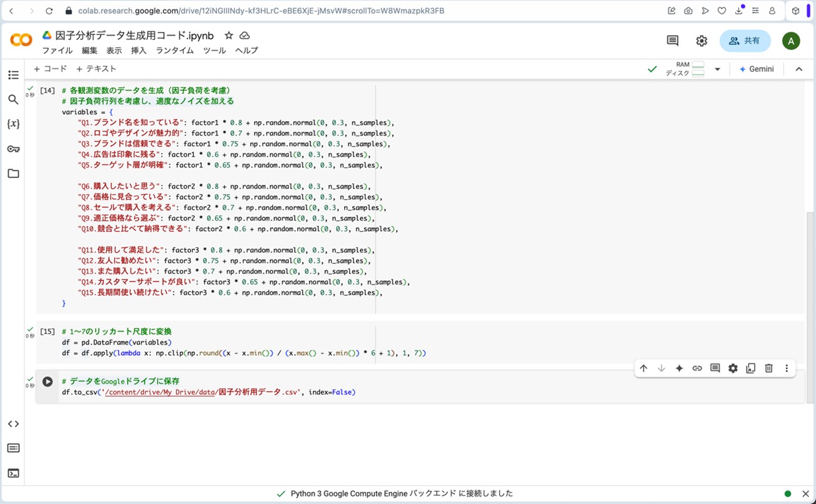Open the ランタイム menu
Screen dimensions: 816x504
tap(175, 51)
